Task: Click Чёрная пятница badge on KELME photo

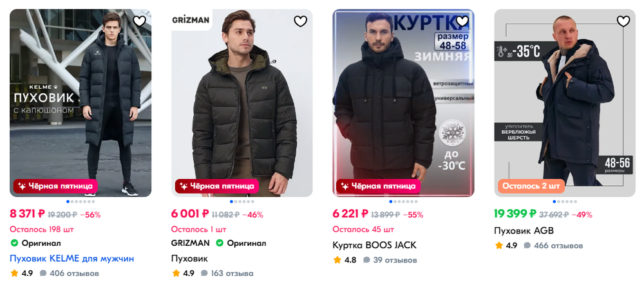Action: [x=55, y=186]
